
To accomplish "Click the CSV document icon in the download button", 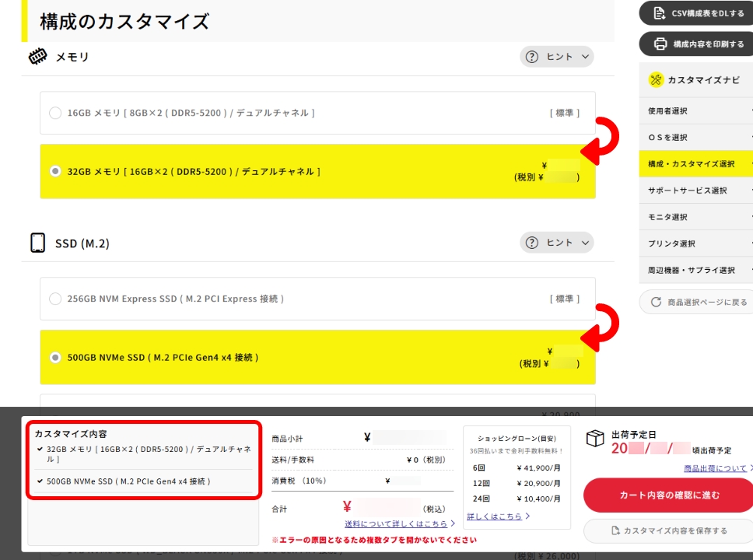I will [x=659, y=13].
